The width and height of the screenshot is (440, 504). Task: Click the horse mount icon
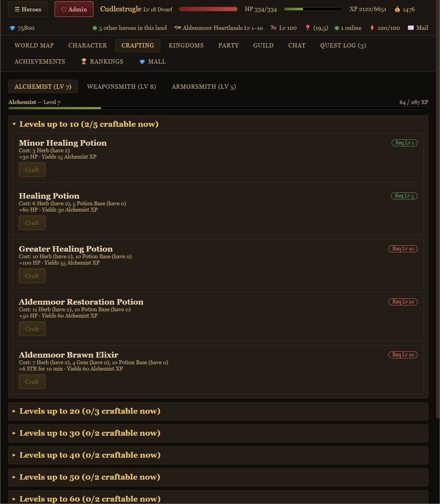(273, 28)
